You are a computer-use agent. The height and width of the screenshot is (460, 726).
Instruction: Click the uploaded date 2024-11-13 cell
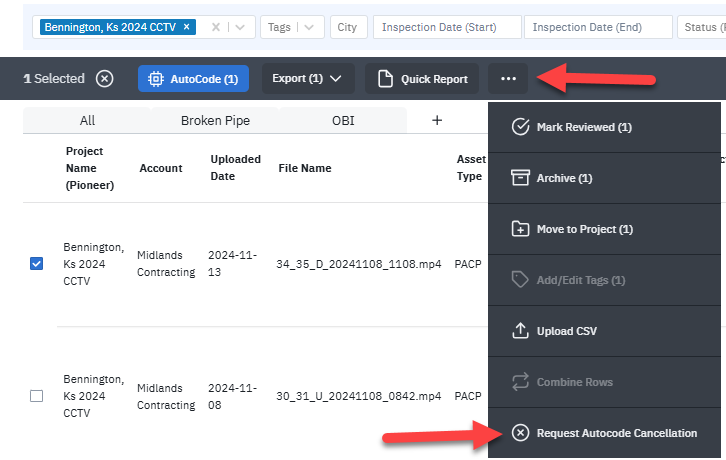pyautogui.click(x=232, y=264)
